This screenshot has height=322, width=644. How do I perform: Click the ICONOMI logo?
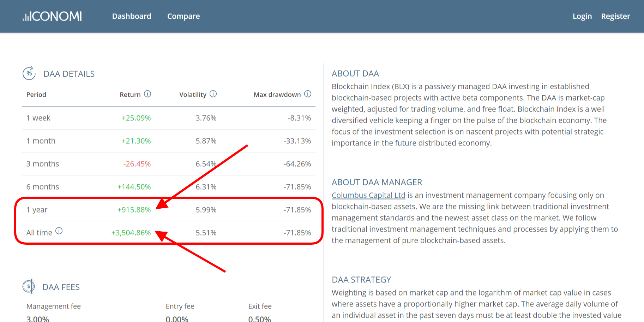click(52, 16)
